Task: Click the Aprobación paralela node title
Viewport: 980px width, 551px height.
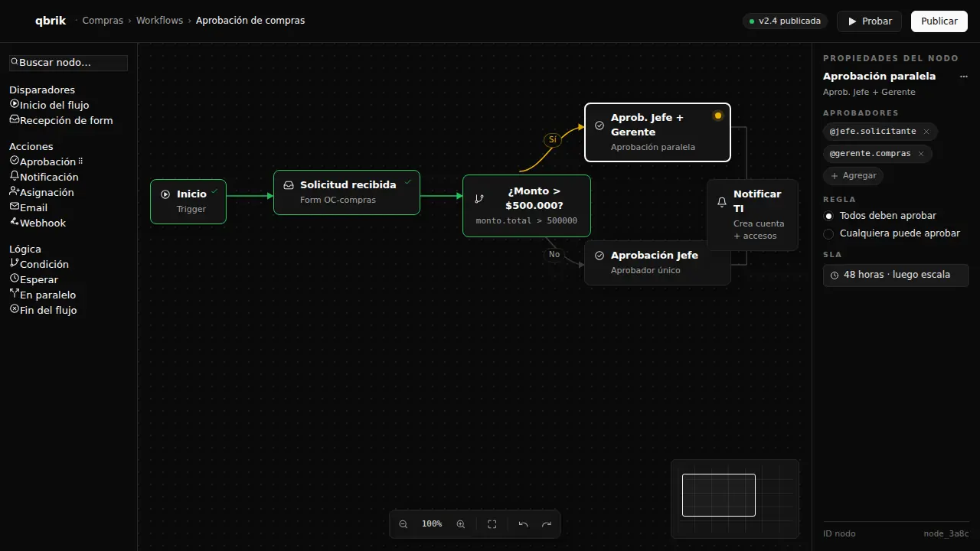Action: [879, 77]
